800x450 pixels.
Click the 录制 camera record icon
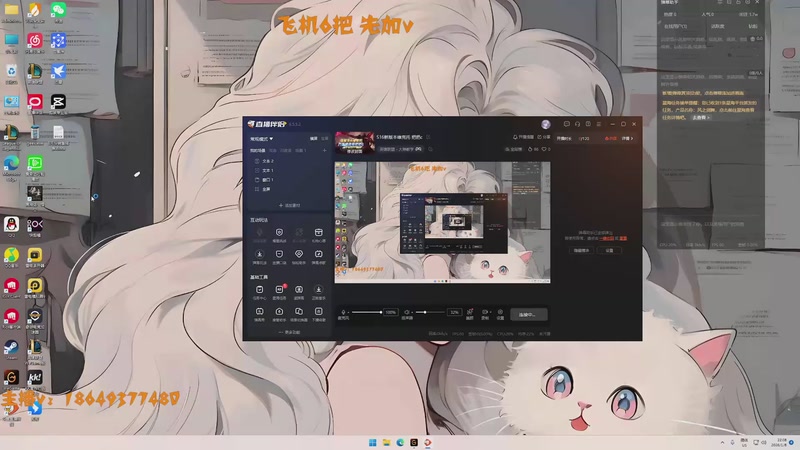485,314
